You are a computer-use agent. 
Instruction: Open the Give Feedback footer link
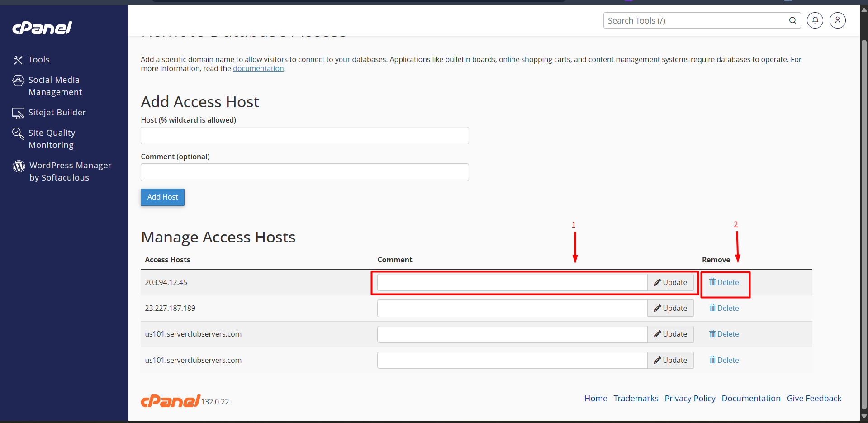(x=814, y=398)
